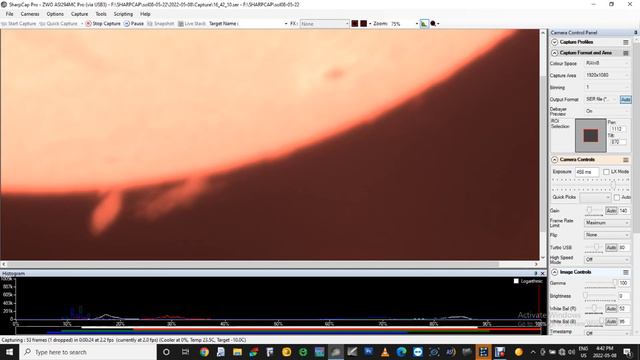Toggle the White Bal (B) Auto button
640x360 pixels.
click(x=611, y=322)
